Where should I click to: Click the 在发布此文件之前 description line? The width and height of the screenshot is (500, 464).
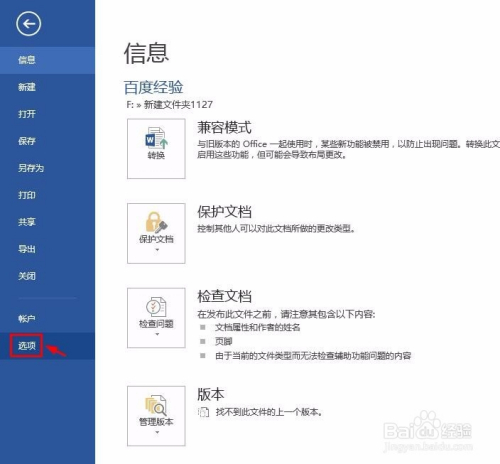[x=286, y=314]
